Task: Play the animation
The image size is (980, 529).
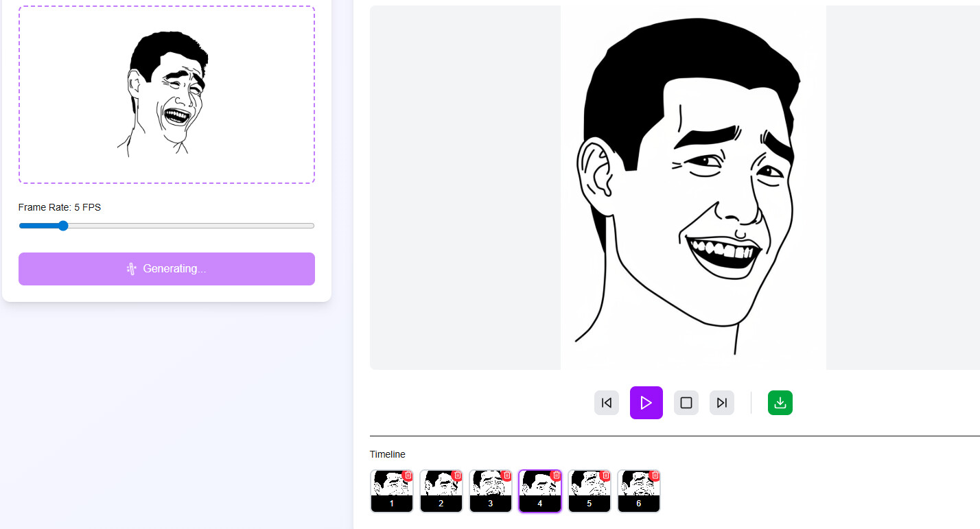Action: pyautogui.click(x=646, y=403)
